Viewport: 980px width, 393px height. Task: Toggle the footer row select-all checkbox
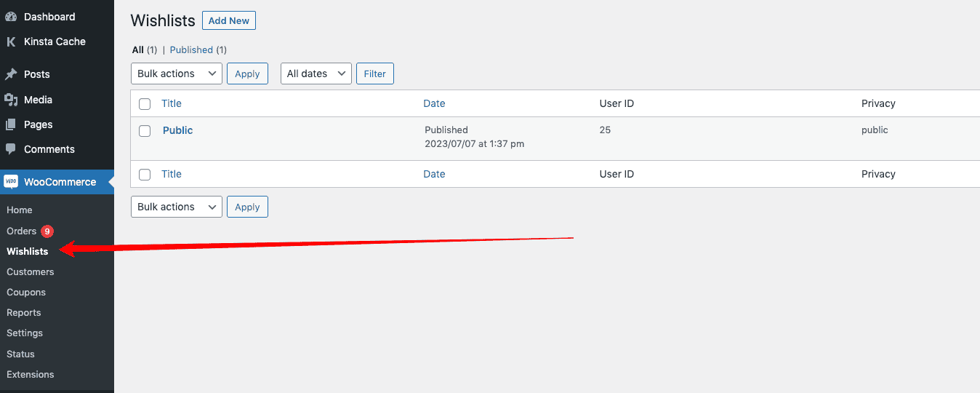click(145, 175)
